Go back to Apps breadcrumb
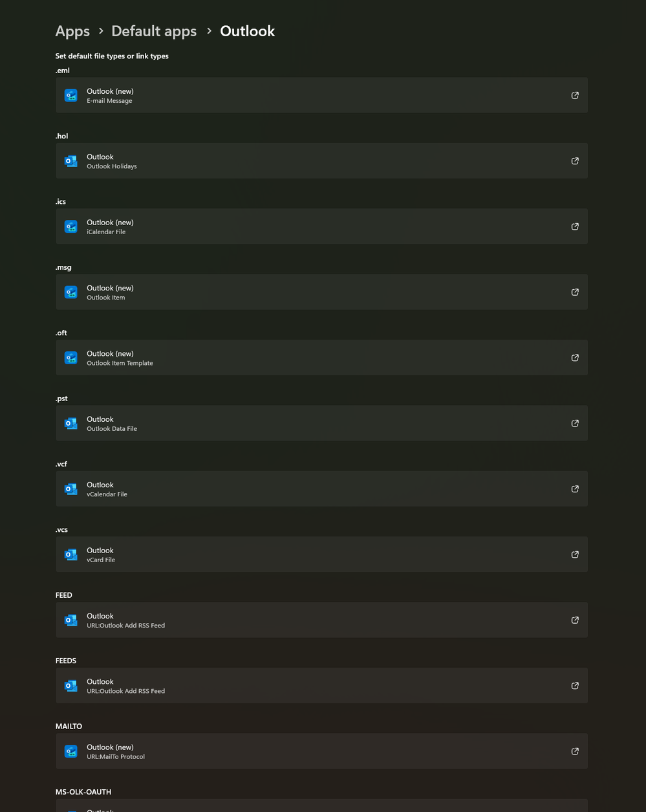646x812 pixels. click(x=72, y=31)
